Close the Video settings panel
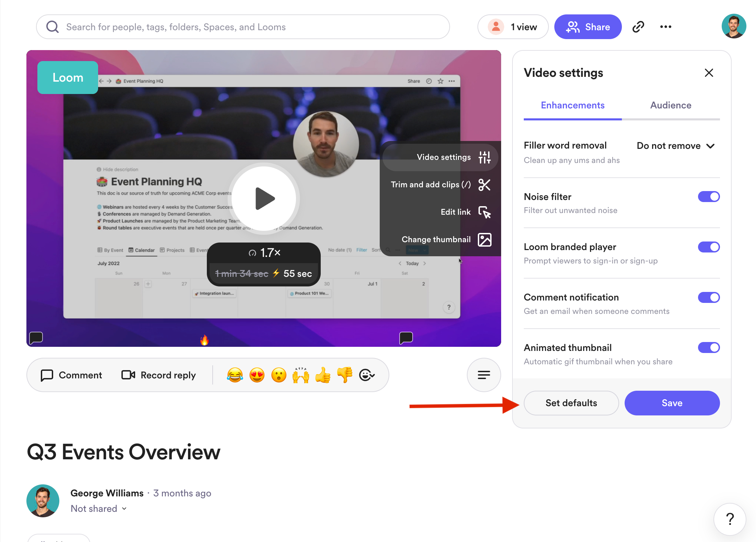756x542 pixels. (x=709, y=73)
